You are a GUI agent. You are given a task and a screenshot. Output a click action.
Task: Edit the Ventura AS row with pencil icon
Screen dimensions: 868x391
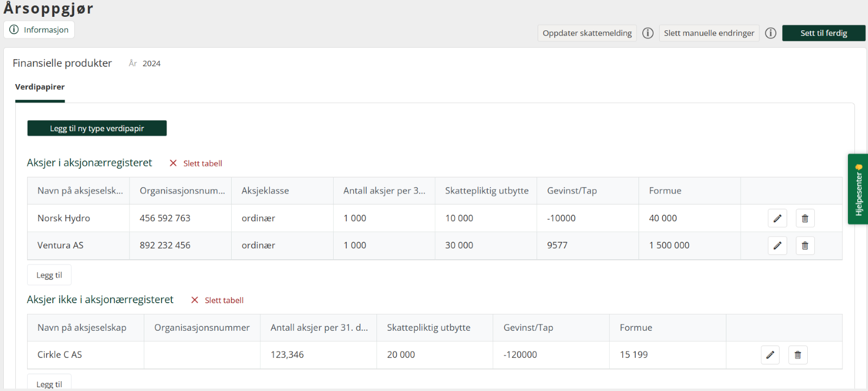coord(777,246)
